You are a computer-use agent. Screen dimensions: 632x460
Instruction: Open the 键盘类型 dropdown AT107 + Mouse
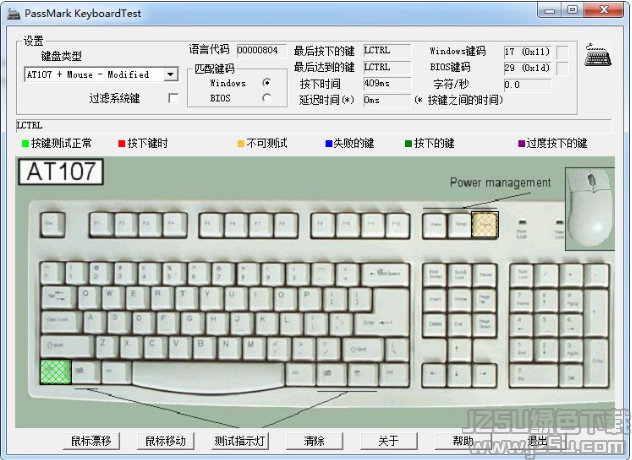point(170,74)
